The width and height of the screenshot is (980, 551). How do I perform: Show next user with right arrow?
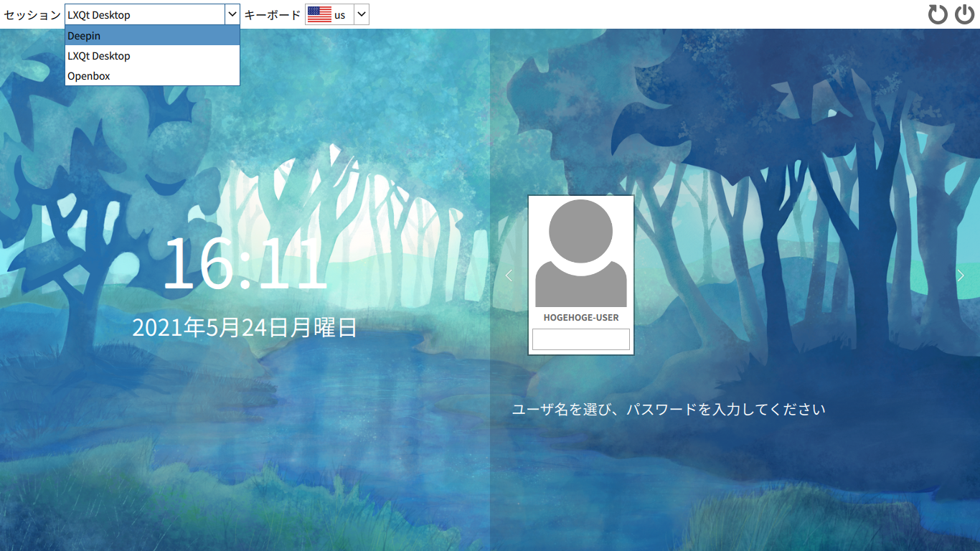coord(961,275)
